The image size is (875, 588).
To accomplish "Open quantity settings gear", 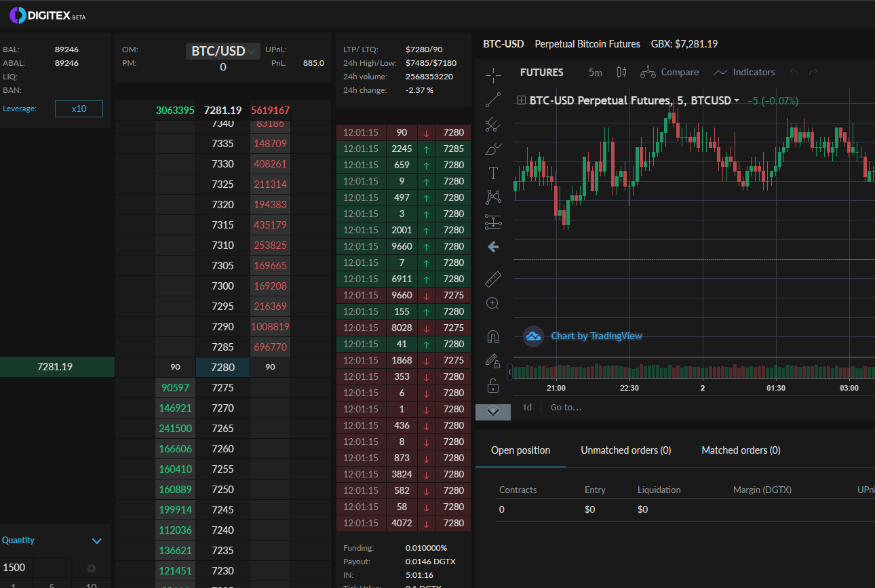I will (x=92, y=568).
